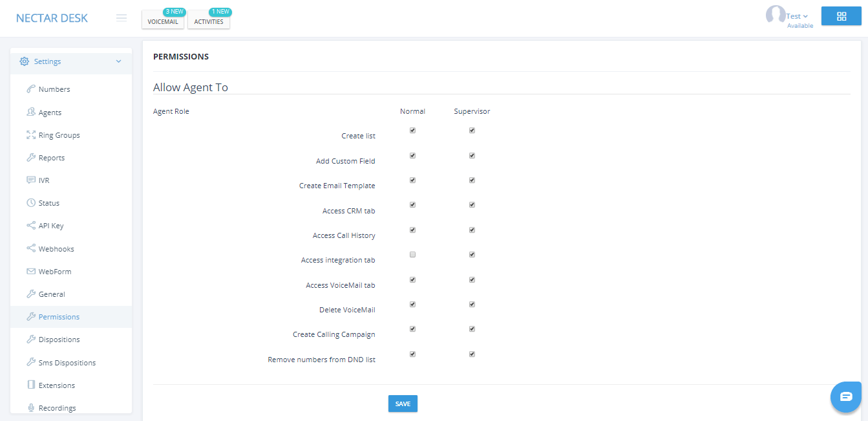Viewport: 868px width, 421px height.
Task: Click the Recordings microphone icon
Action: pyautogui.click(x=30, y=407)
